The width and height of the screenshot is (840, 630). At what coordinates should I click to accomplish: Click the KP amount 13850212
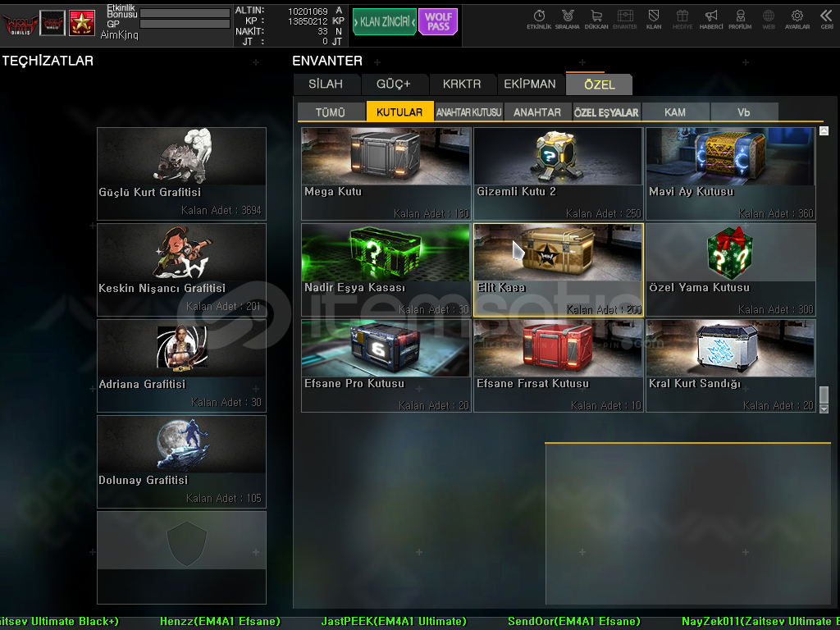click(x=308, y=21)
